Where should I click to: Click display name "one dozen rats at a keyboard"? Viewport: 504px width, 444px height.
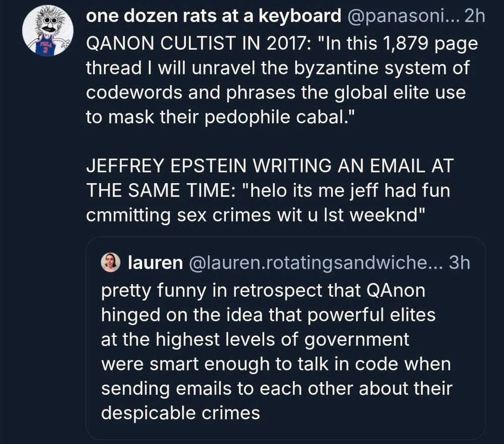214,17
